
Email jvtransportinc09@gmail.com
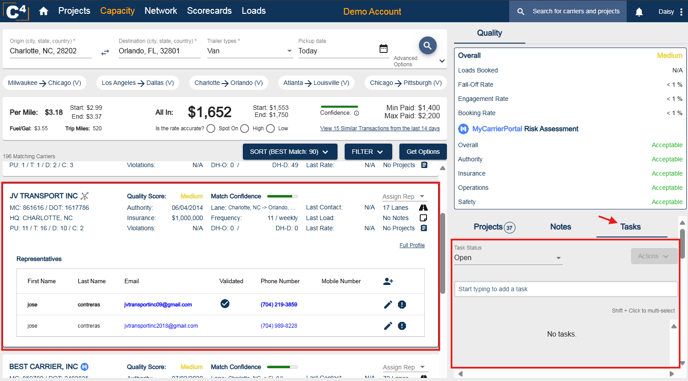pyautogui.click(x=158, y=305)
